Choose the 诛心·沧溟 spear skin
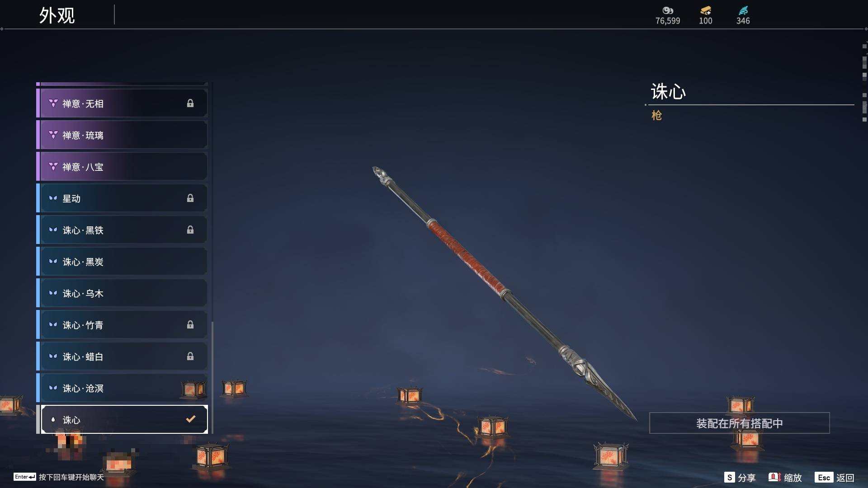This screenshot has width=868, height=488. click(x=122, y=388)
